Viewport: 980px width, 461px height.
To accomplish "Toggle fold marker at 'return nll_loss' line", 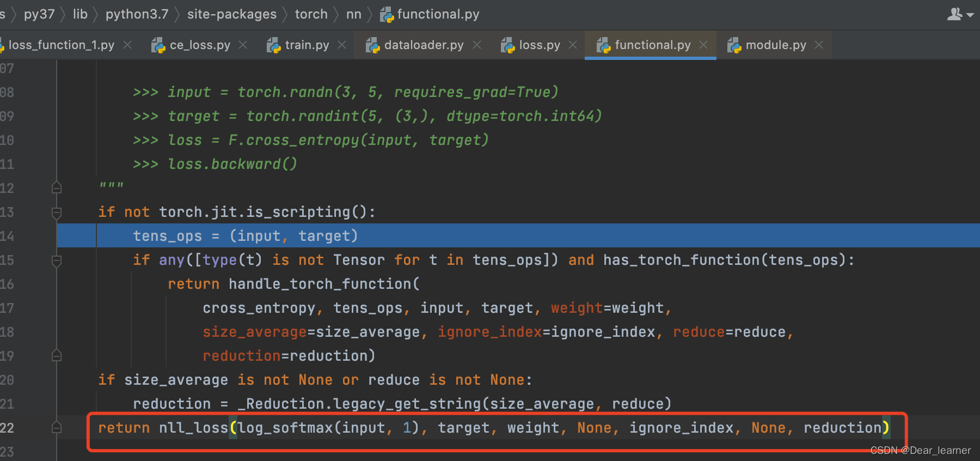I will coord(57,428).
